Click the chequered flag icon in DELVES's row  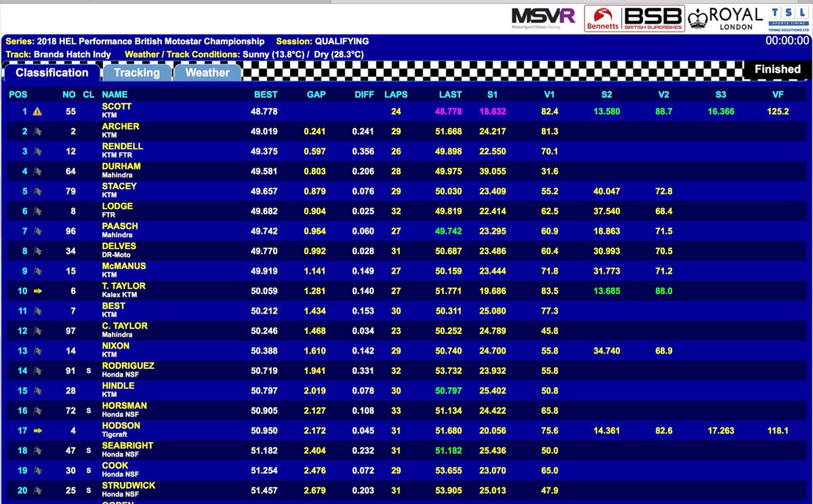click(37, 251)
